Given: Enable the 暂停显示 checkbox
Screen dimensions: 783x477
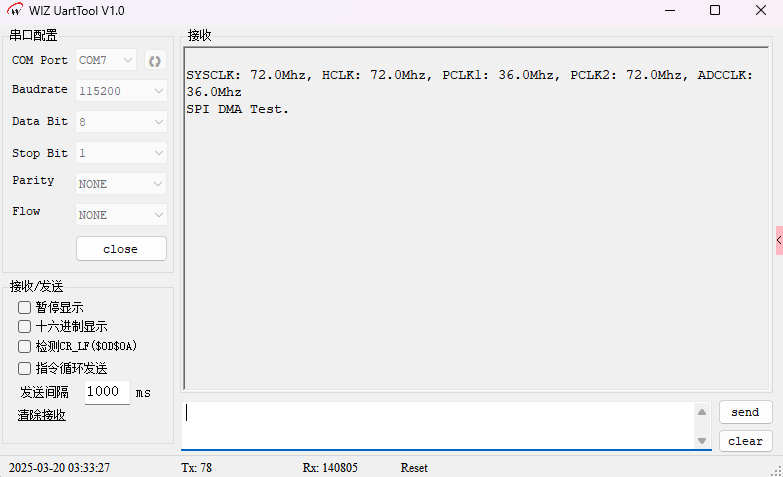Looking at the screenshot, I should (x=25, y=308).
